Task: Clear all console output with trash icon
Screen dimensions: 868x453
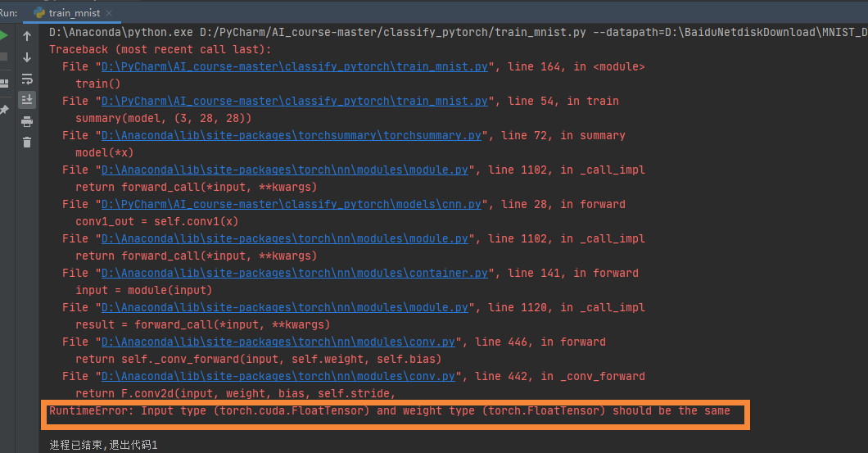Action: (x=26, y=143)
